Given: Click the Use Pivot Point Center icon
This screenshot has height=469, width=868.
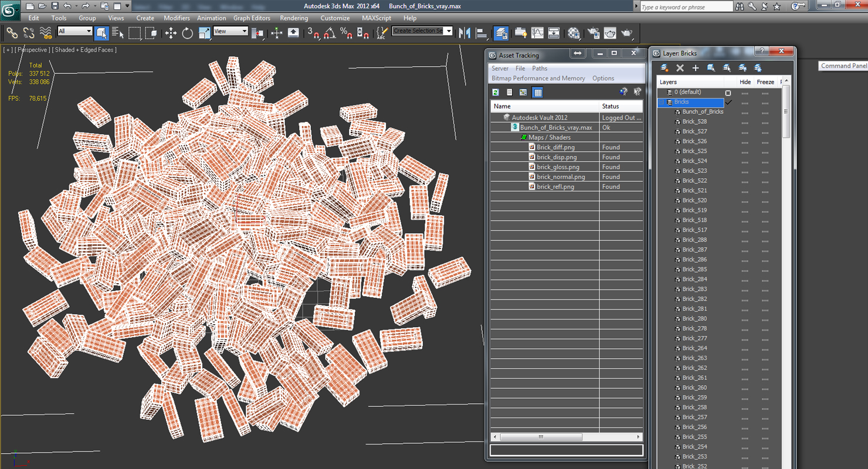Looking at the screenshot, I should (257, 33).
